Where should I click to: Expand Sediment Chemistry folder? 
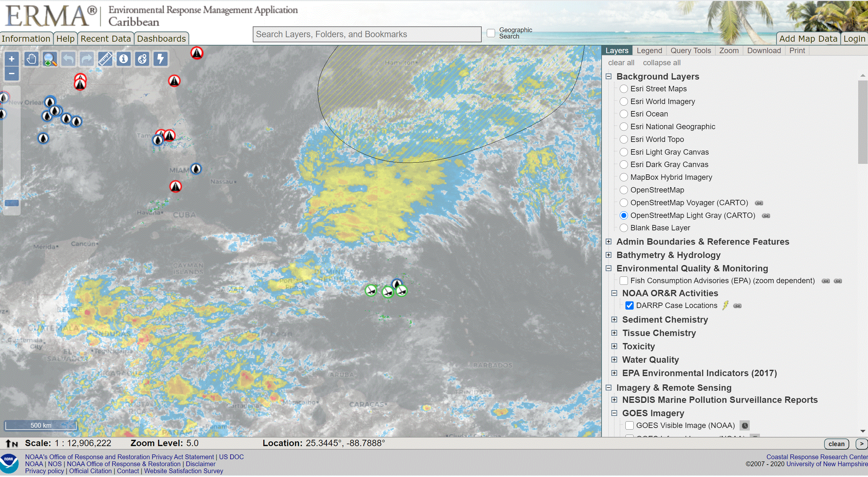pos(614,320)
